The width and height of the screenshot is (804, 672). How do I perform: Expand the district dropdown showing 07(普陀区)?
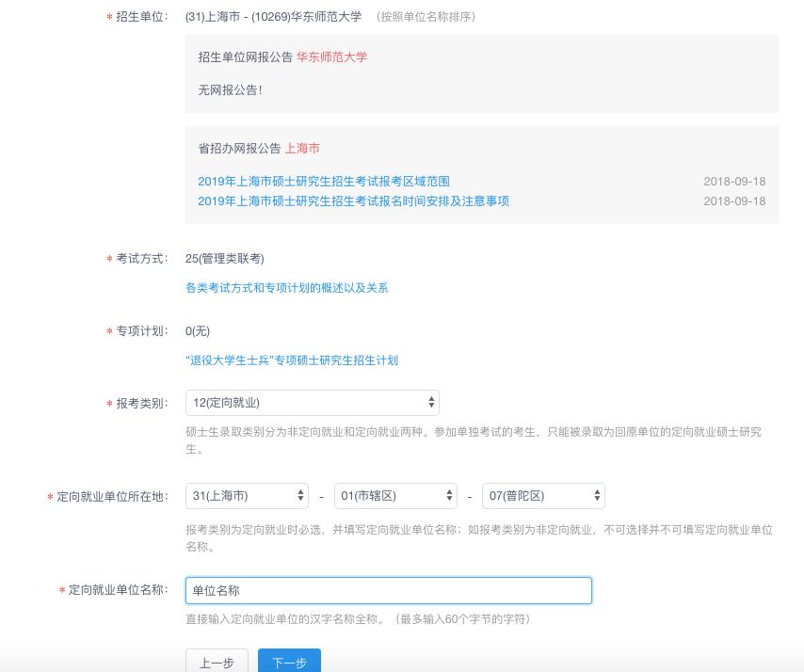click(543, 496)
